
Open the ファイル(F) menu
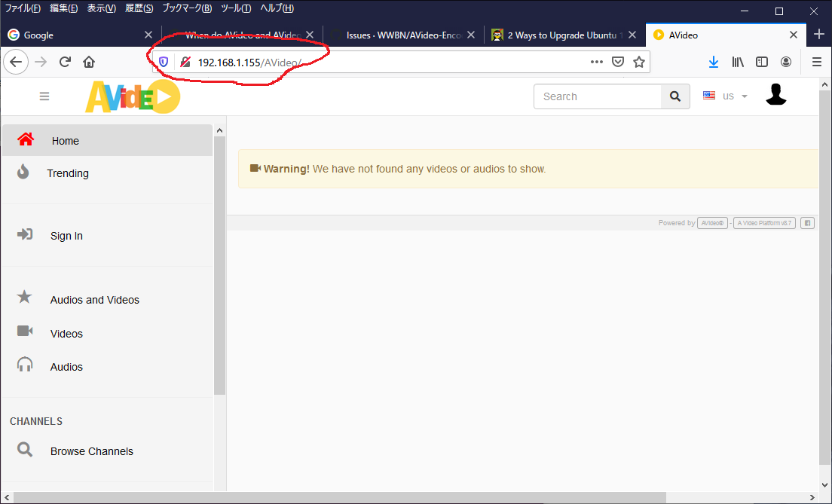click(x=23, y=8)
